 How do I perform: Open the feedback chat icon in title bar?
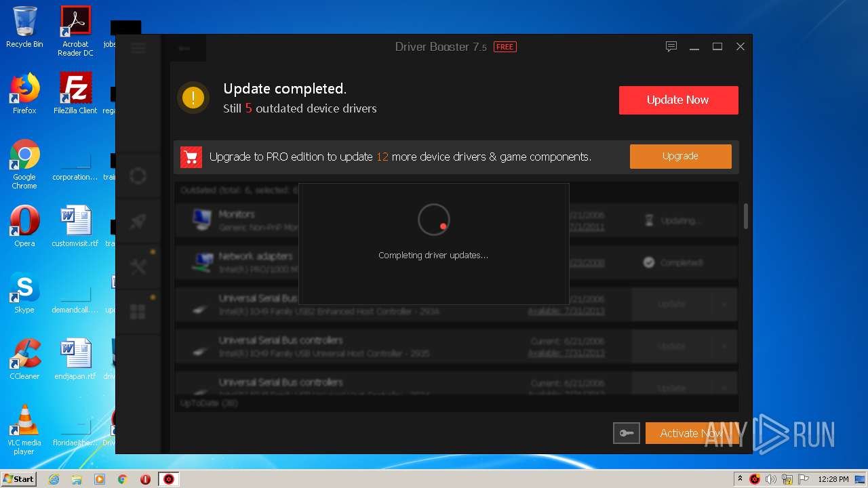[671, 46]
